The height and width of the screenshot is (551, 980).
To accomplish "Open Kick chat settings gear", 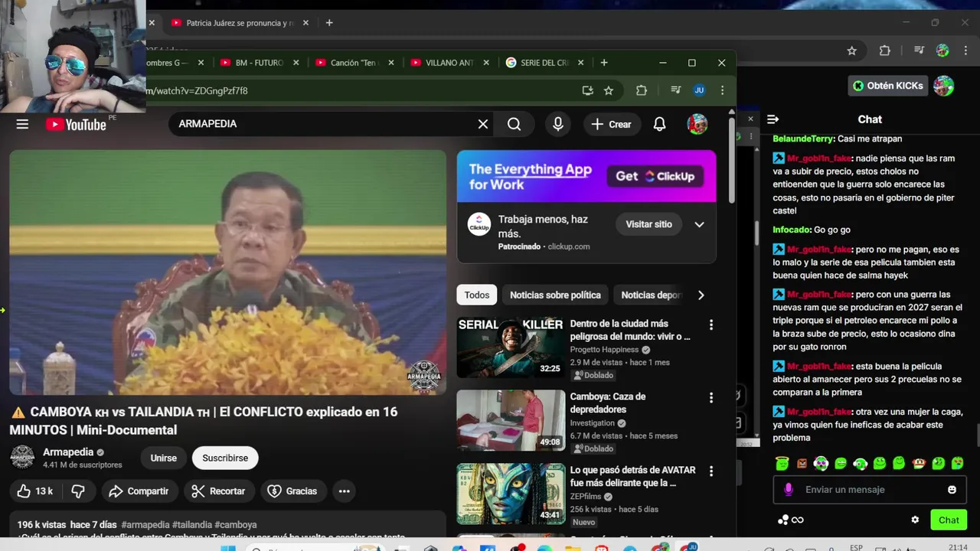I will [915, 520].
